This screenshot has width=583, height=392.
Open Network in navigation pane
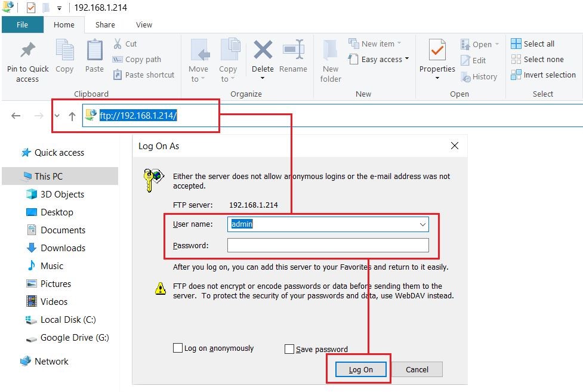click(44, 361)
